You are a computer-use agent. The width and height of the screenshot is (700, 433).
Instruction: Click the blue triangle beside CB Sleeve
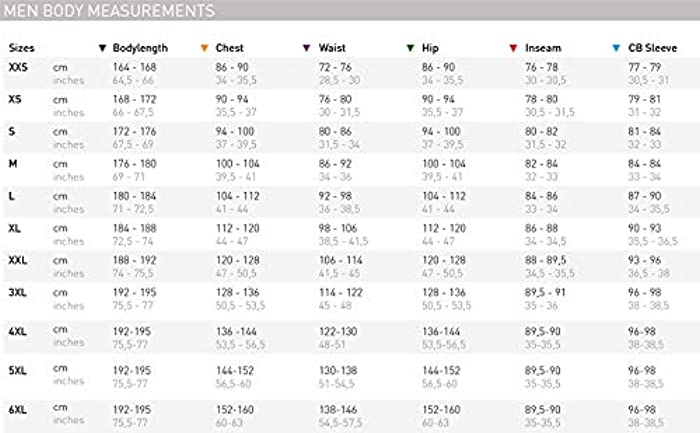coord(616,48)
